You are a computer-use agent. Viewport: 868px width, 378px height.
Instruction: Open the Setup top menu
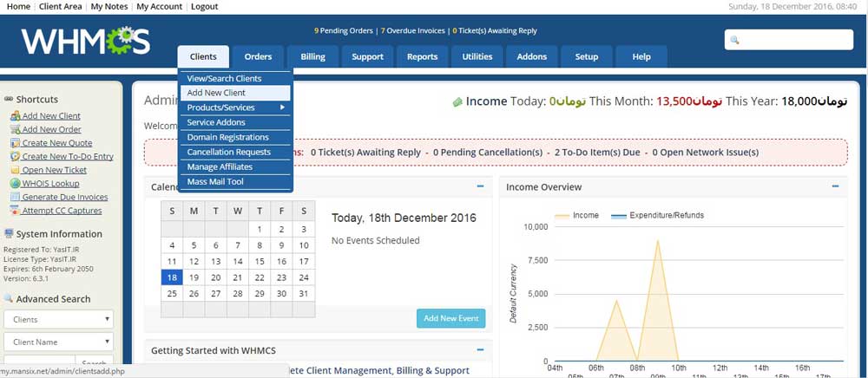pos(587,56)
